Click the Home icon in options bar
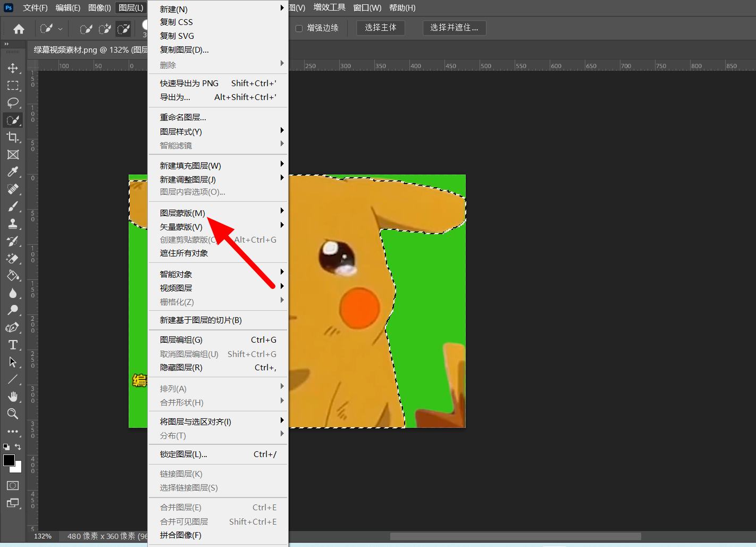The image size is (756, 547). (19, 29)
